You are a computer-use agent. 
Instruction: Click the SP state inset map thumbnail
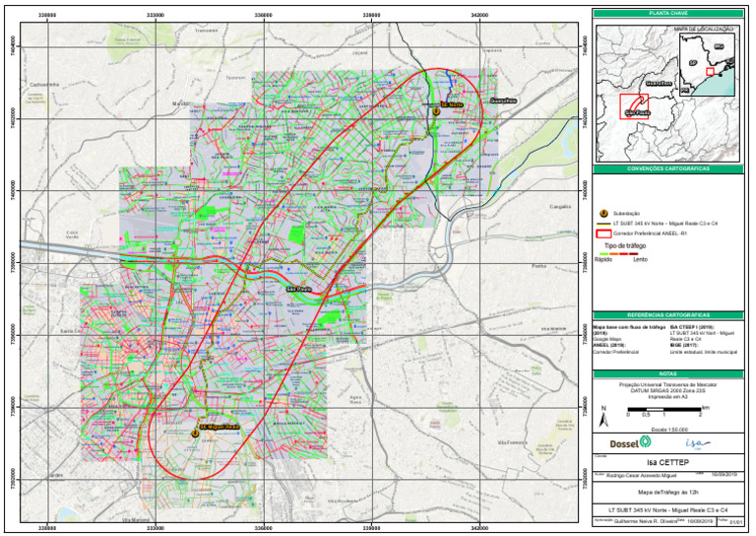707,64
